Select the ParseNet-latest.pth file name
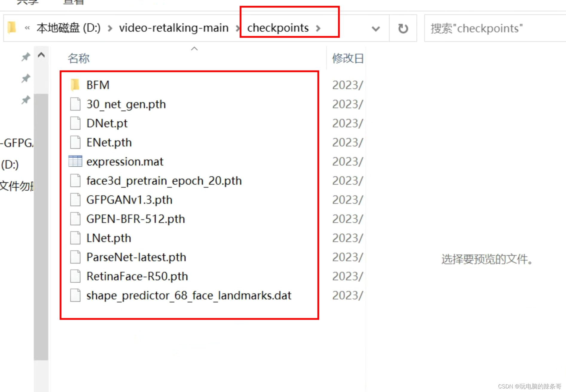 click(x=136, y=257)
